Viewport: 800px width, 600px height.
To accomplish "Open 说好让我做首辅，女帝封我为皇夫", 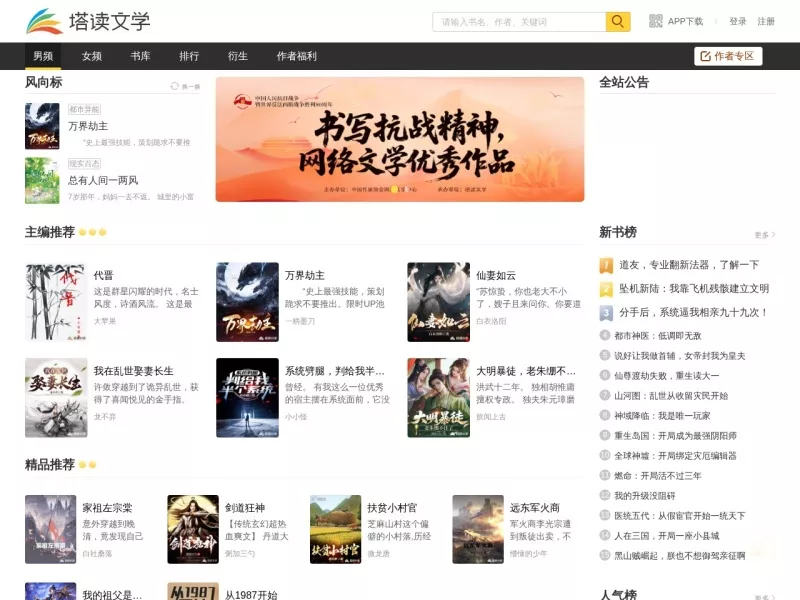I will point(680,356).
